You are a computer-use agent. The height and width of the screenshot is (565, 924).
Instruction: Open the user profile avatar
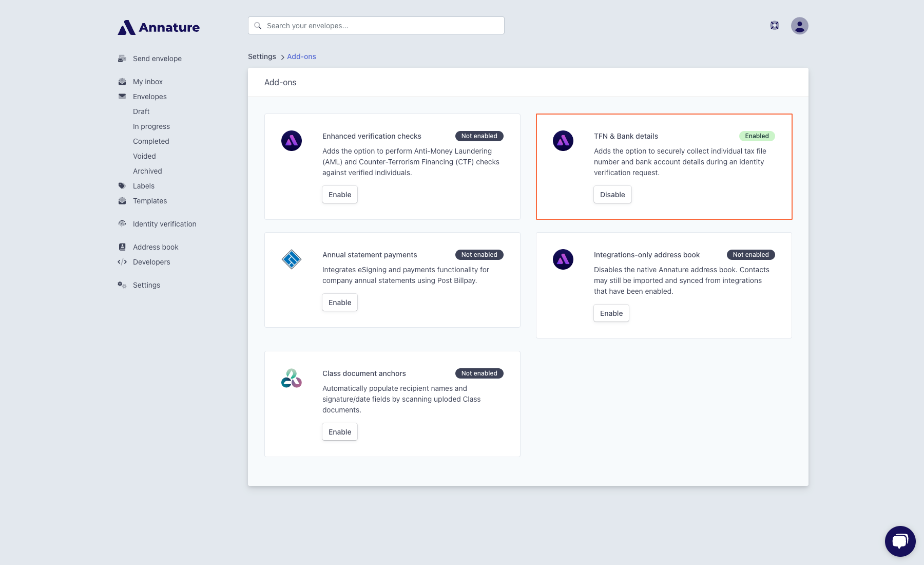(800, 26)
